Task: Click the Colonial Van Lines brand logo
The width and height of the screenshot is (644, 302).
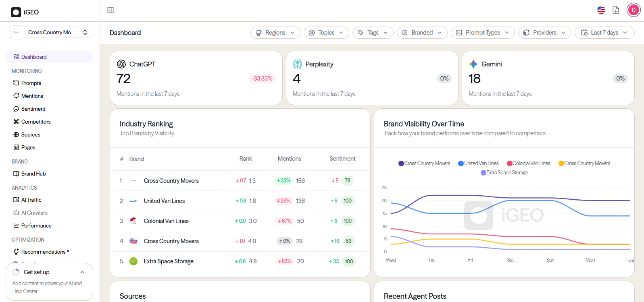Action: [x=133, y=221]
